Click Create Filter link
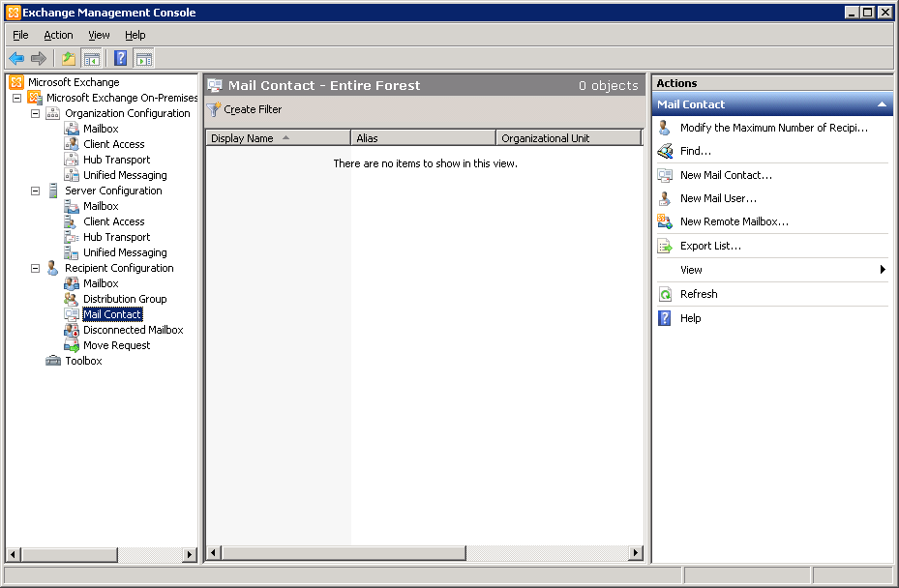This screenshot has height=588, width=899. pyautogui.click(x=253, y=109)
